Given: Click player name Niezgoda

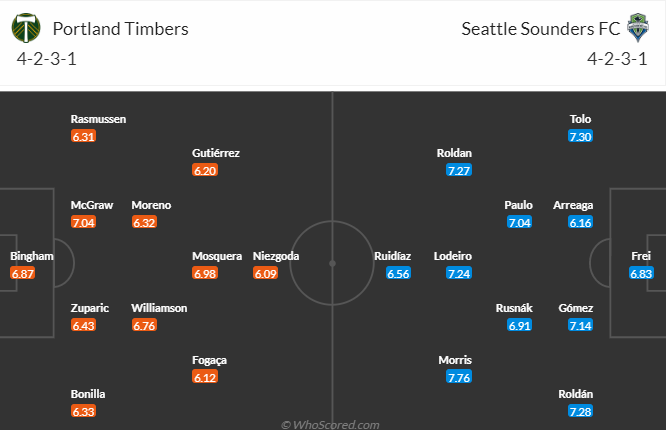Looking at the screenshot, I should tap(276, 256).
